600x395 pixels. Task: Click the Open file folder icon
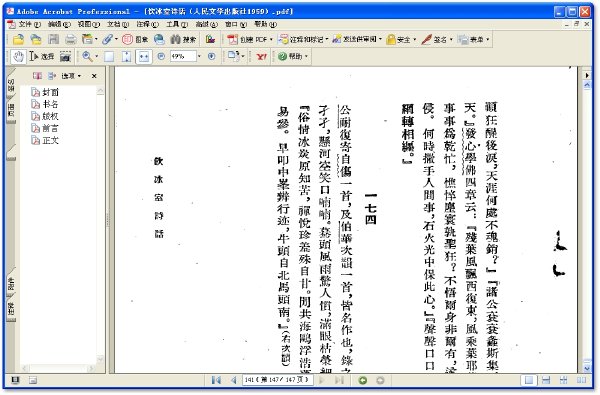18,39
